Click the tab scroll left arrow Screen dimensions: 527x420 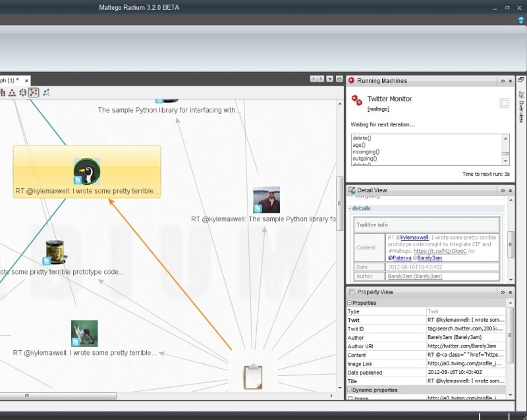pyautogui.click(x=314, y=79)
